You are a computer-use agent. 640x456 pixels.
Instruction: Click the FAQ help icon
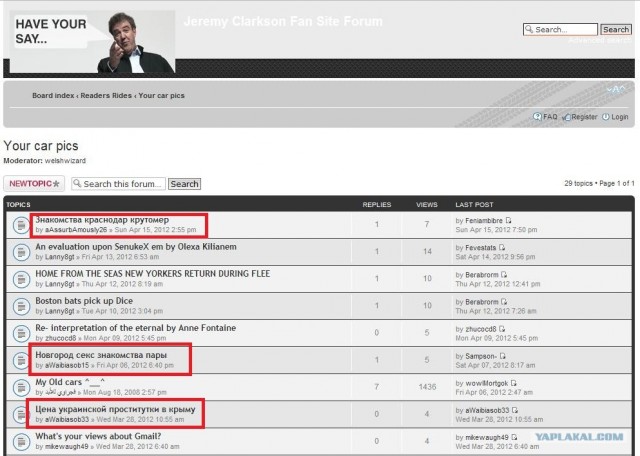[537, 117]
